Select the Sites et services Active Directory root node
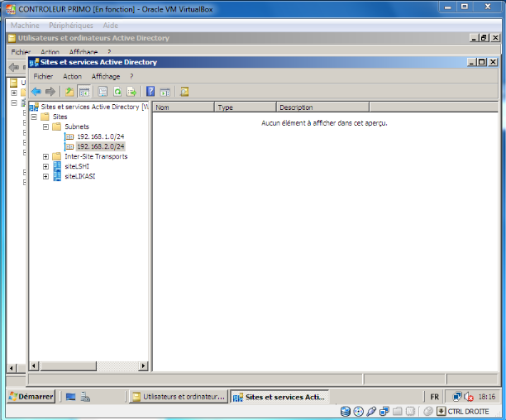 coord(94,107)
